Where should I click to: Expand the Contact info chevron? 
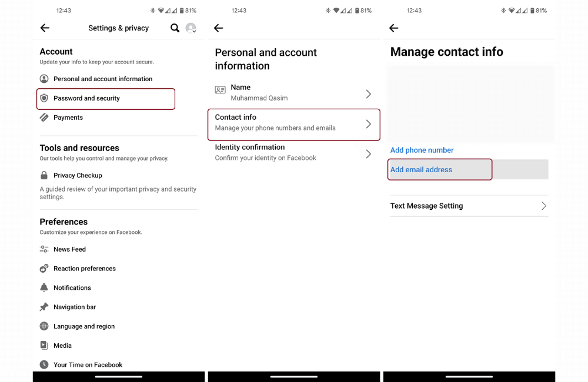pos(368,123)
